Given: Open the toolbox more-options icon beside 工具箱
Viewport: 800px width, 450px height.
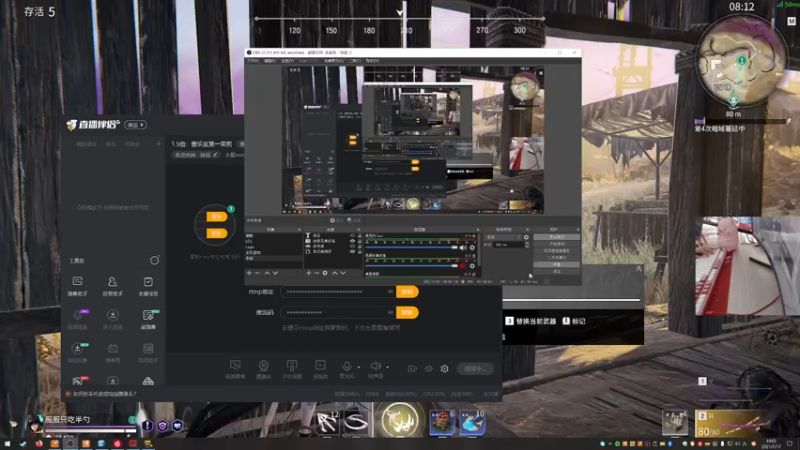Looking at the screenshot, I should (x=154, y=261).
